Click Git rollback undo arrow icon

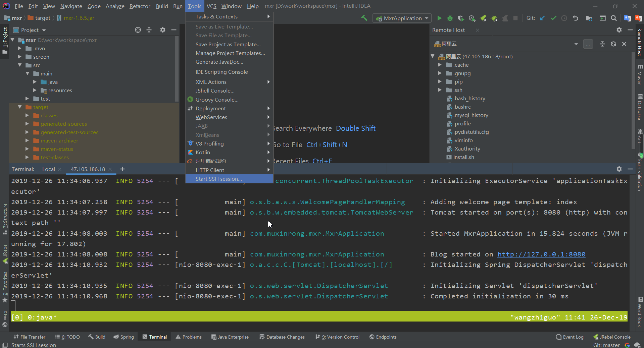575,18
